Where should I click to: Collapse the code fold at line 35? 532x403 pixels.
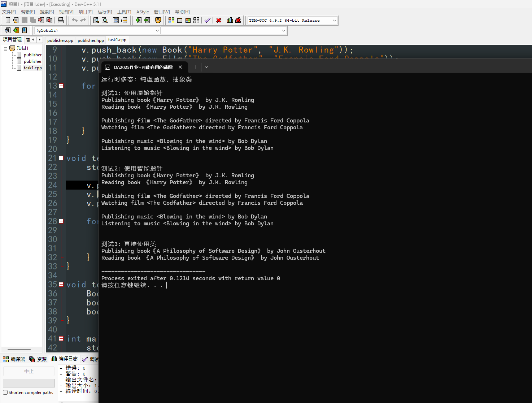click(61, 285)
